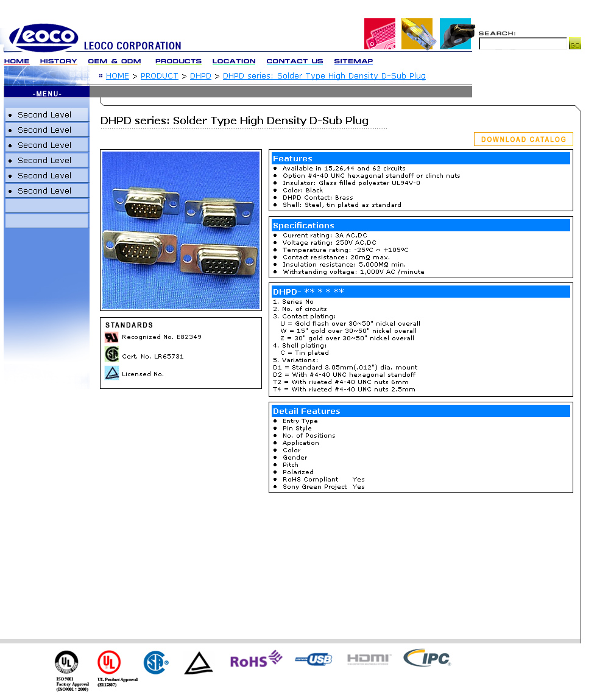Click the red connector thumbnail in header
Image resolution: width=611 pixels, height=700 pixels.
click(380, 33)
